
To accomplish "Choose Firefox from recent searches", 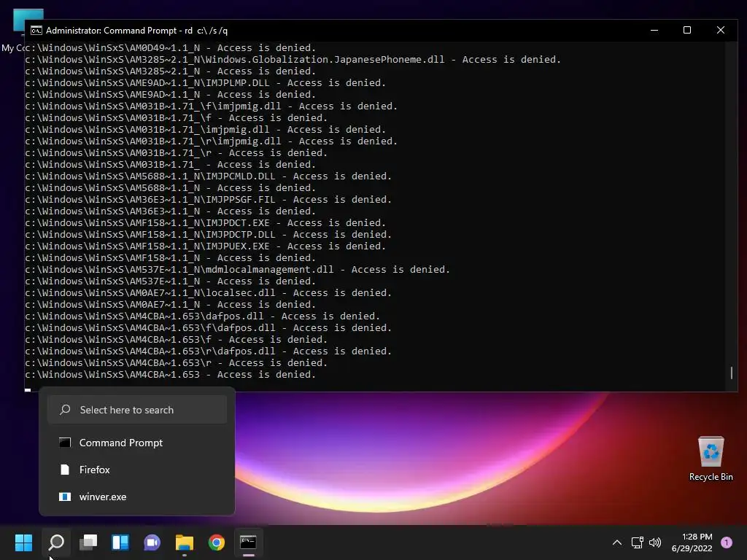I will click(x=136, y=470).
